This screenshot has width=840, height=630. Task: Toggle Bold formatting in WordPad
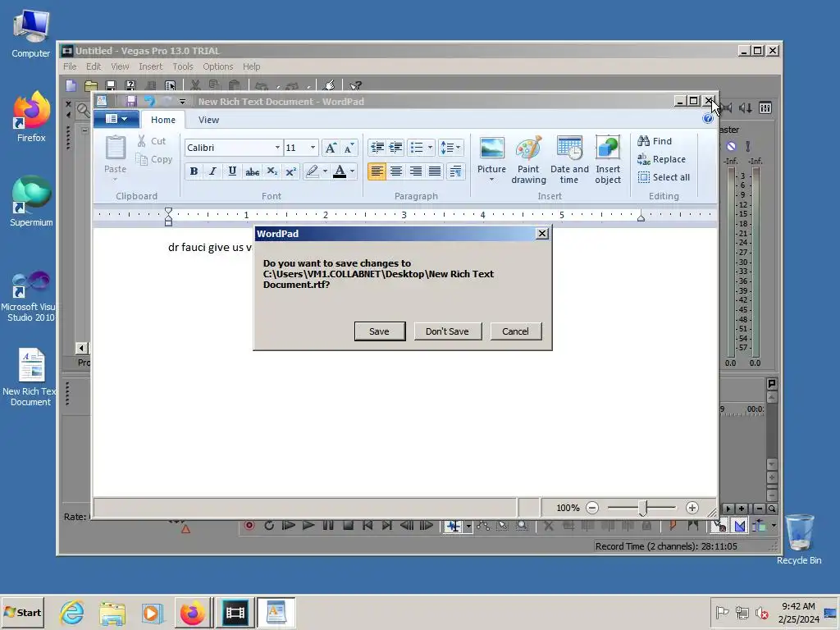click(194, 171)
